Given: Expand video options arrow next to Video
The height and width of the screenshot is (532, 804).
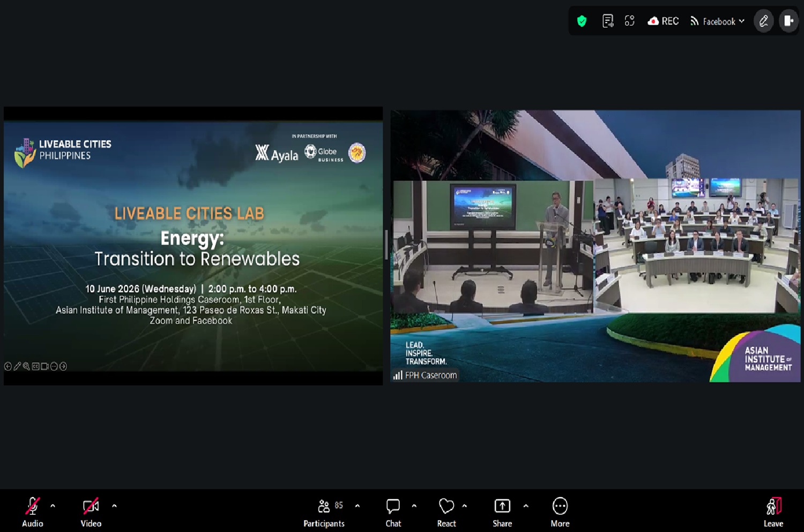Looking at the screenshot, I should (x=114, y=505).
